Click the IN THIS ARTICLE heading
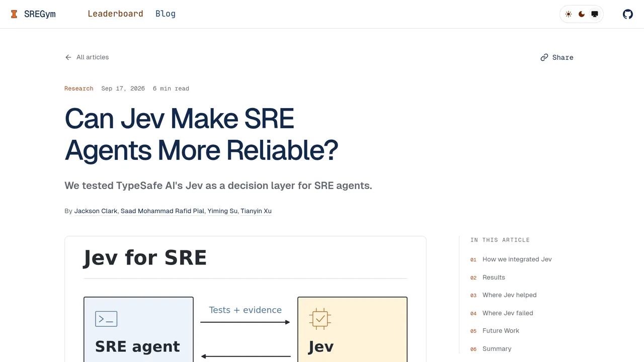This screenshot has width=644, height=362. point(500,240)
